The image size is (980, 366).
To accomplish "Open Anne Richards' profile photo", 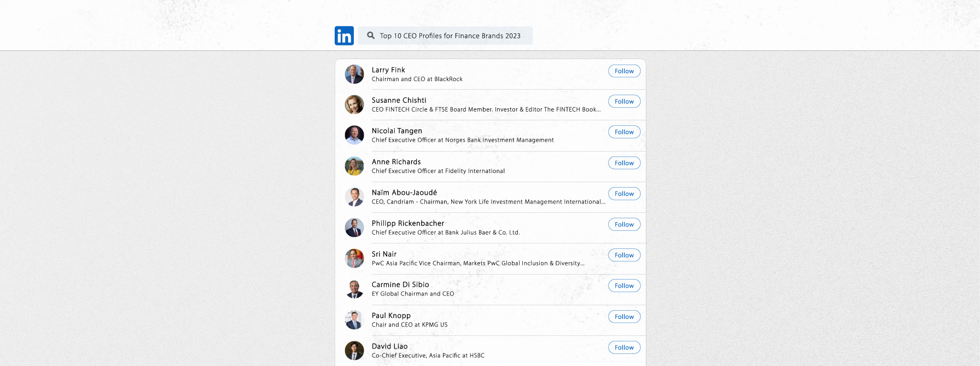I will click(x=354, y=166).
